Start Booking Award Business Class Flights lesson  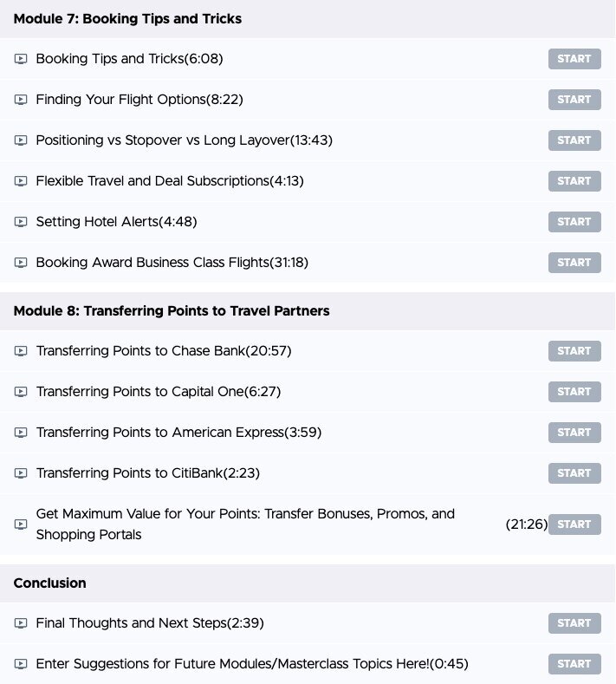(574, 263)
